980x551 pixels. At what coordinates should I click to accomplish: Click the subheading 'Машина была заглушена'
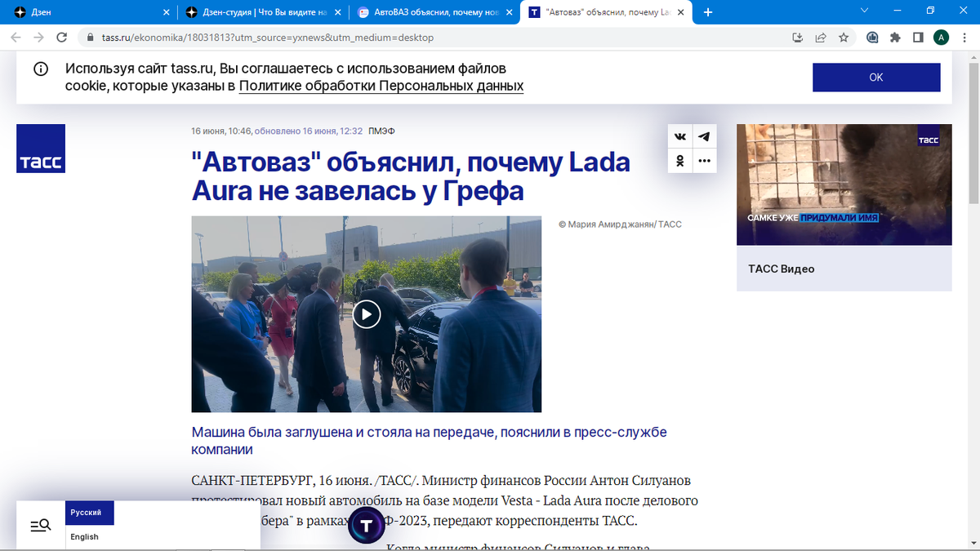(x=429, y=441)
